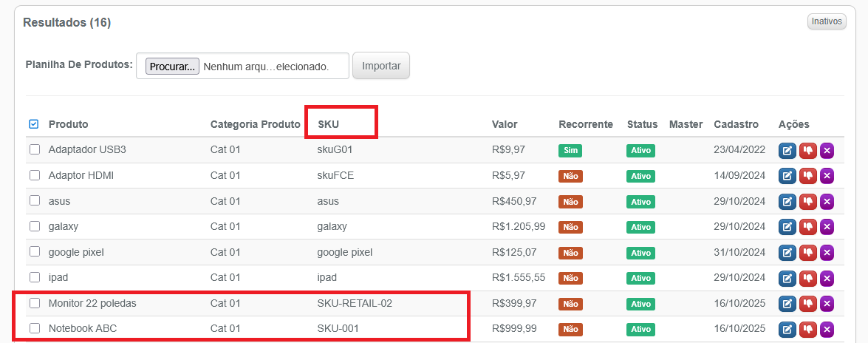Click the purple X icon for Notebook ABC
The image size is (868, 343).
coord(827,328)
